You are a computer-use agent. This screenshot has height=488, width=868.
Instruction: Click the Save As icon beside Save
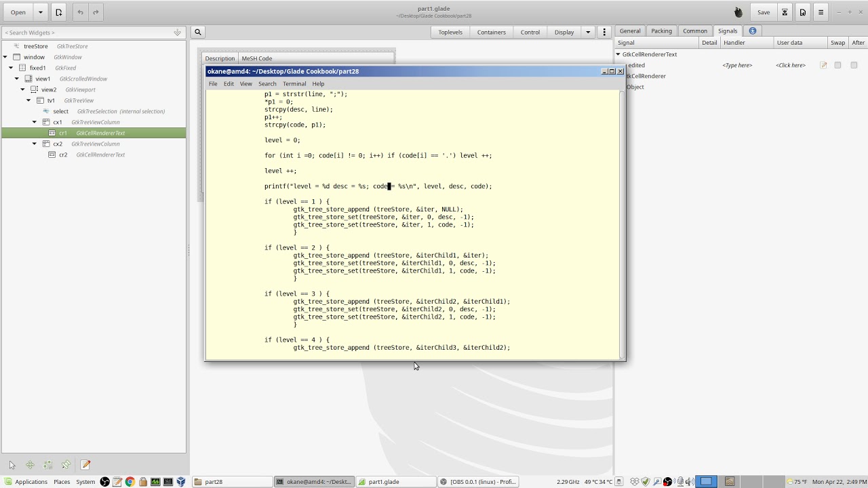tap(785, 12)
